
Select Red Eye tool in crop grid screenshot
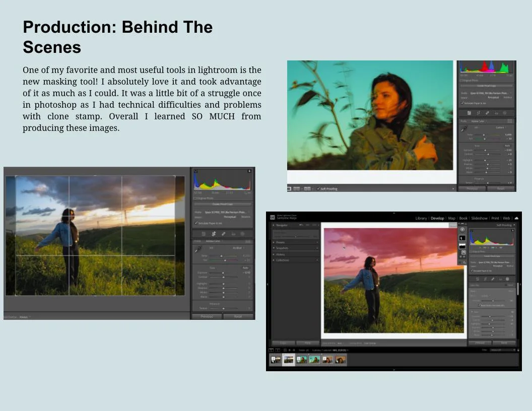233,234
